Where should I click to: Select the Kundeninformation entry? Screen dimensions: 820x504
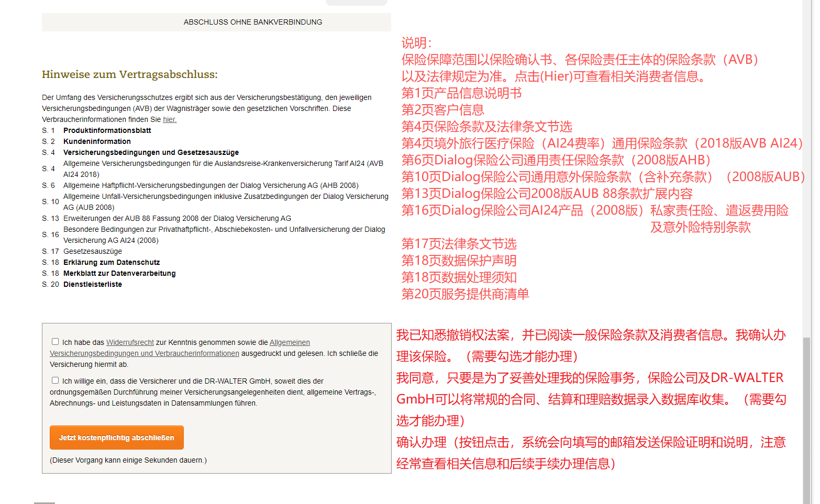click(97, 141)
